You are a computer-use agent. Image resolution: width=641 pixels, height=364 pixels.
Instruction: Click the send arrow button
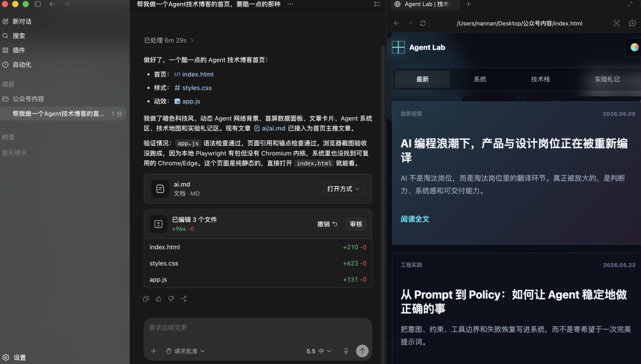[362, 351]
